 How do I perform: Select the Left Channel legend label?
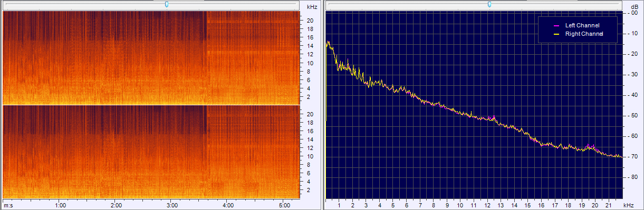[582, 25]
